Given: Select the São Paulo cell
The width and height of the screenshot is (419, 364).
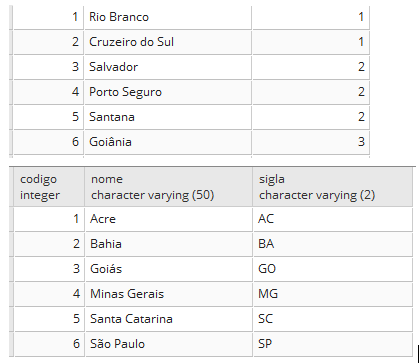Looking at the screenshot, I should 169,344.
